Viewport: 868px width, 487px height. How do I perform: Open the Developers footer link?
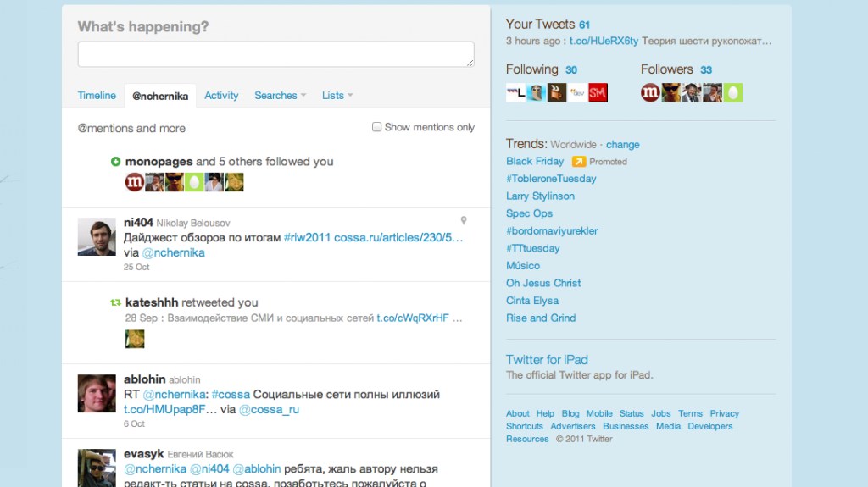coord(710,426)
